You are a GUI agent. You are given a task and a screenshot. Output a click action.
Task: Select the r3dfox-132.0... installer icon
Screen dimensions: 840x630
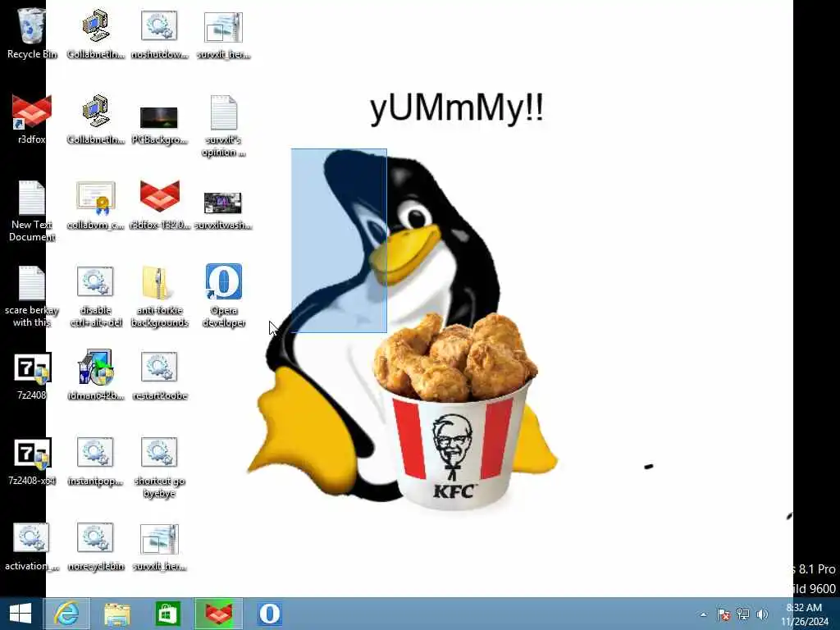159,205
